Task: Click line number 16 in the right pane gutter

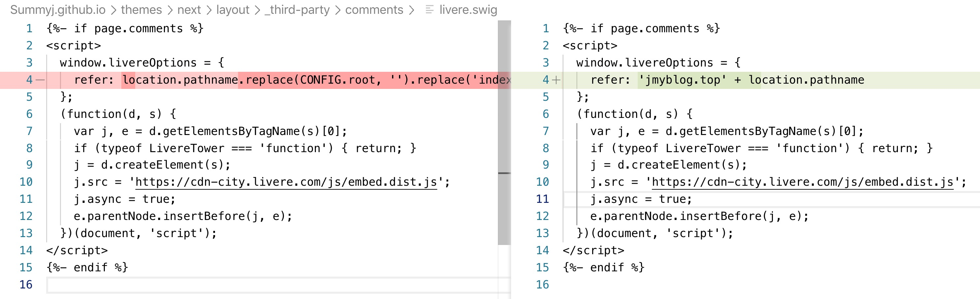Action: click(x=542, y=285)
